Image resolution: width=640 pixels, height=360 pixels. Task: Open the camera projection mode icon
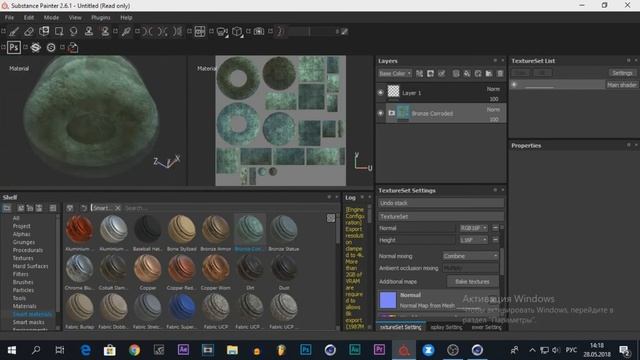(x=222, y=31)
